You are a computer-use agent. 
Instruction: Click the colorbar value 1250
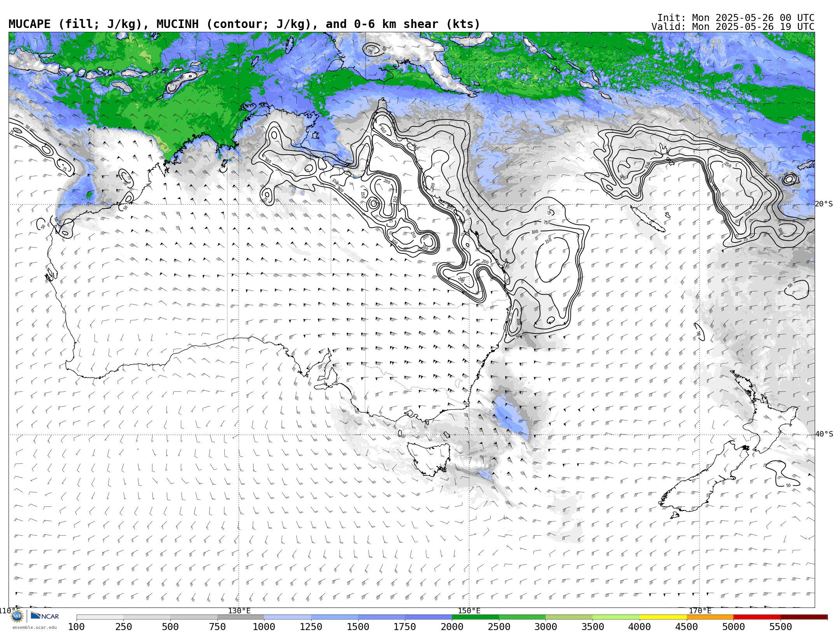coord(311,627)
